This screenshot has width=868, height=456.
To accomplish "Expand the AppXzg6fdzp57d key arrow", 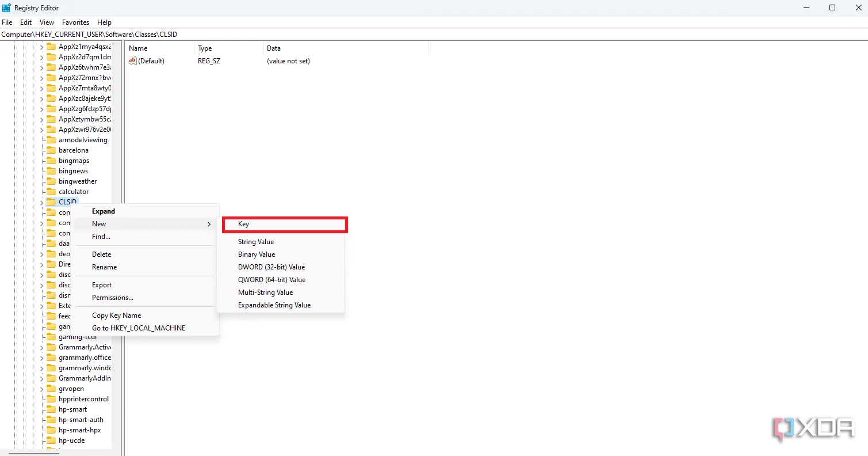I will [x=41, y=109].
